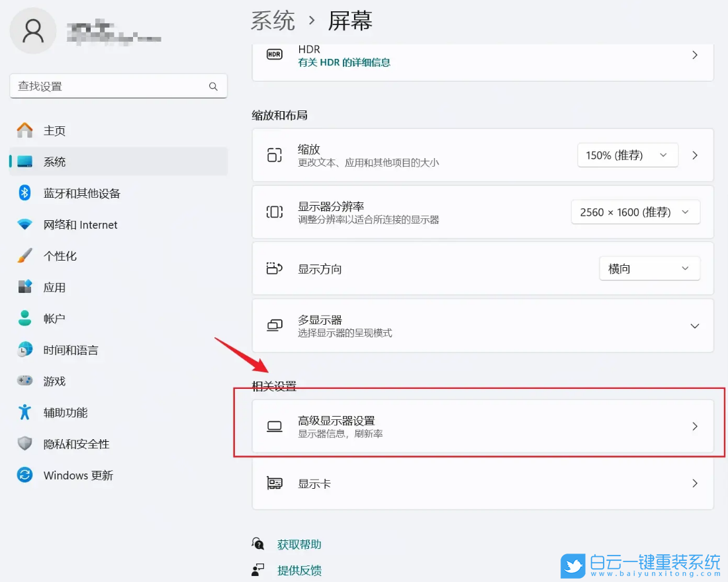
Task: Click the 显示方向 rotation icon
Action: pos(274,268)
